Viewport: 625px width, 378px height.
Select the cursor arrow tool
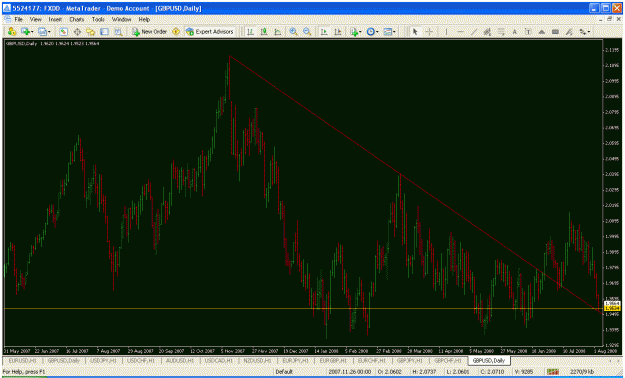[x=415, y=32]
